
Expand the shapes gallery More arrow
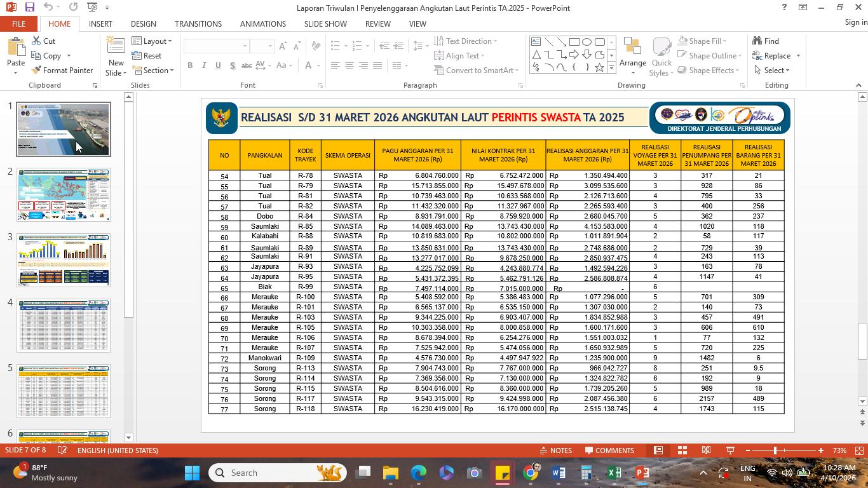point(611,67)
